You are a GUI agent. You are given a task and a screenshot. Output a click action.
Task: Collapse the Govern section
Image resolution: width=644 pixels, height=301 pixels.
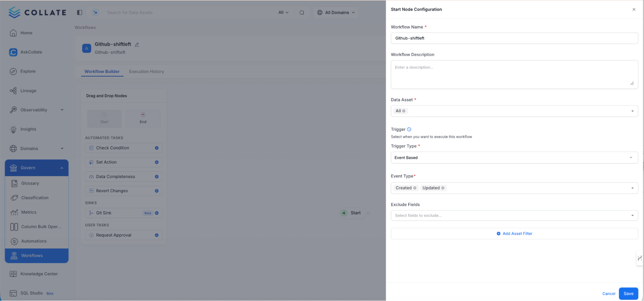62,168
